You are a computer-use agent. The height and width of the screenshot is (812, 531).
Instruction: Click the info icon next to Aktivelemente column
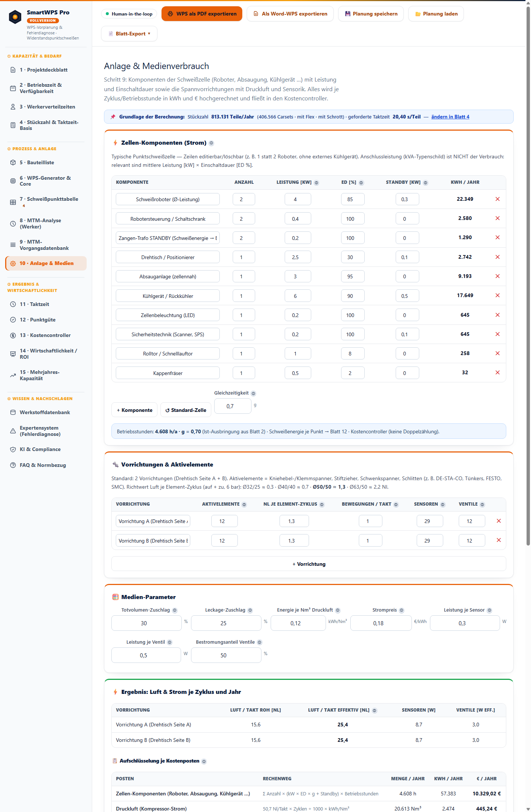(244, 505)
